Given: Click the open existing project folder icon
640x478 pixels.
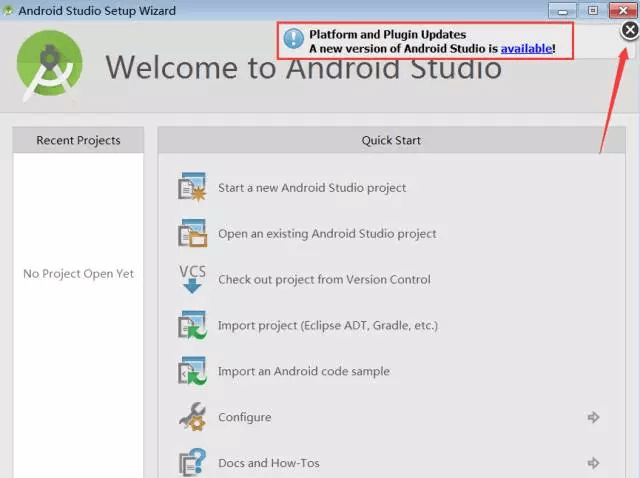Looking at the screenshot, I should point(192,233).
